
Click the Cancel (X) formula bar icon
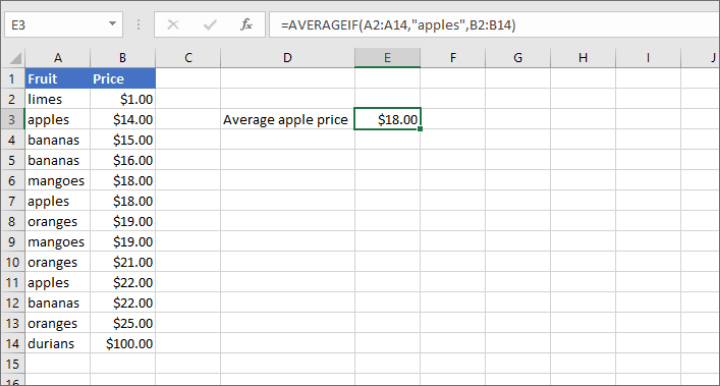[x=173, y=25]
